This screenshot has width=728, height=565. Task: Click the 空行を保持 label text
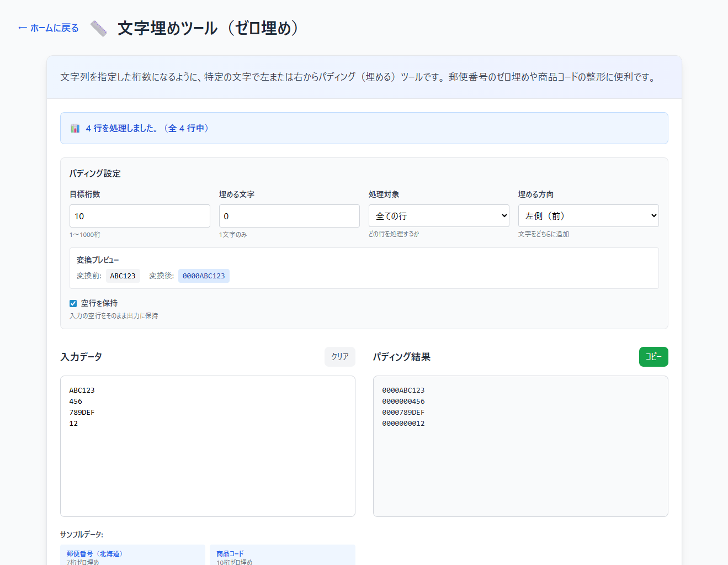click(x=99, y=303)
